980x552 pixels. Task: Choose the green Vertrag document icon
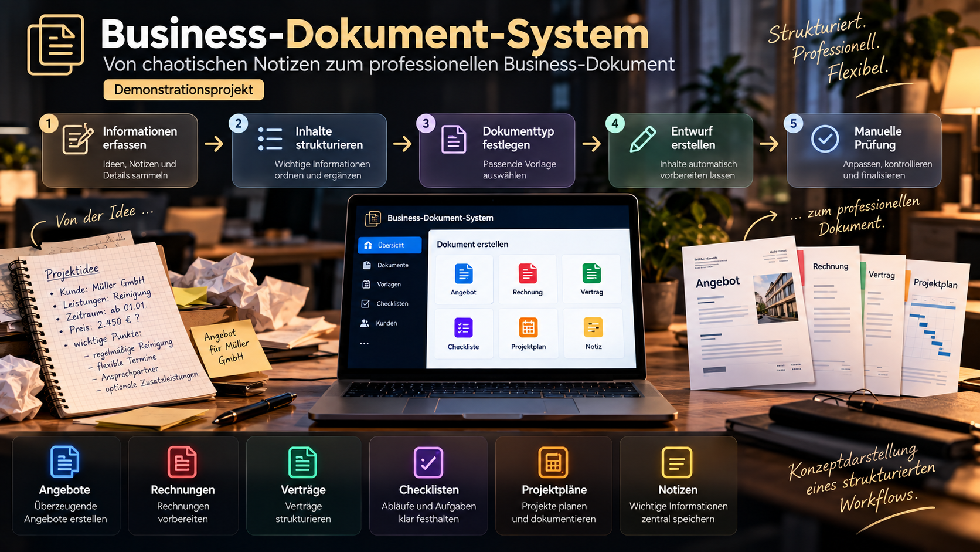point(591,273)
